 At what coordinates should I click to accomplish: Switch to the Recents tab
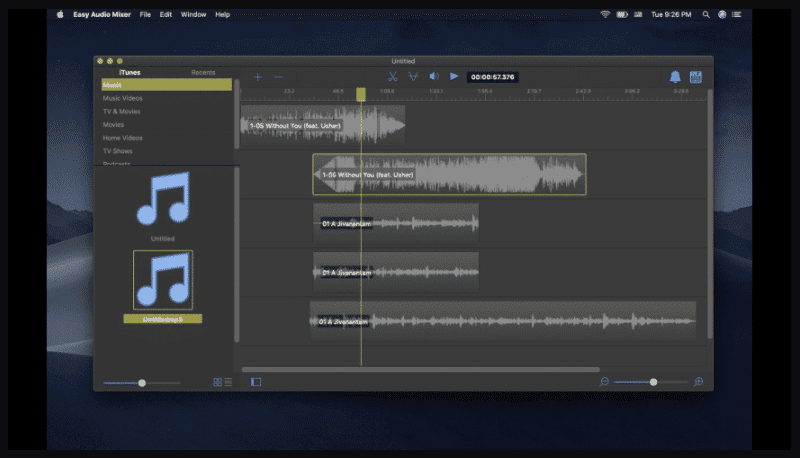[x=203, y=72]
